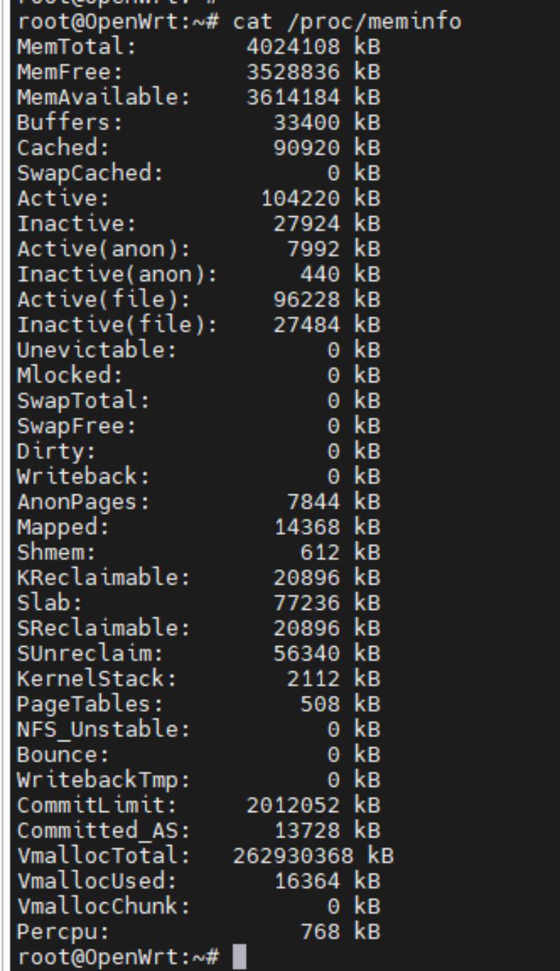Select the MemAvailable value 3614184
The width and height of the screenshot is (560, 971).
tap(293, 98)
